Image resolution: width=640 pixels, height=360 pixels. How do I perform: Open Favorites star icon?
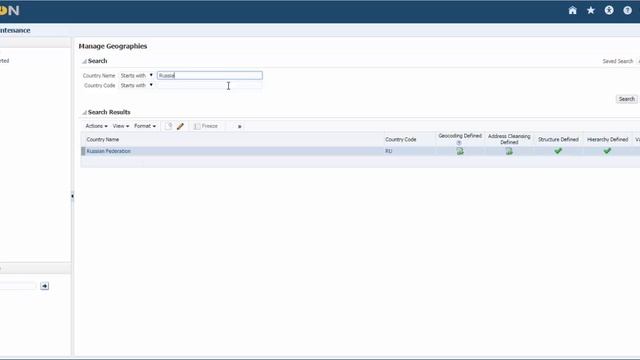(591, 11)
